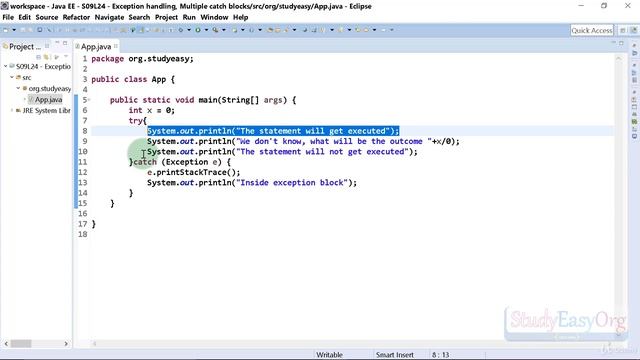Click the 'We don't know' println line
Image resolution: width=640 pixels, height=360 pixels.
pyautogui.click(x=303, y=141)
